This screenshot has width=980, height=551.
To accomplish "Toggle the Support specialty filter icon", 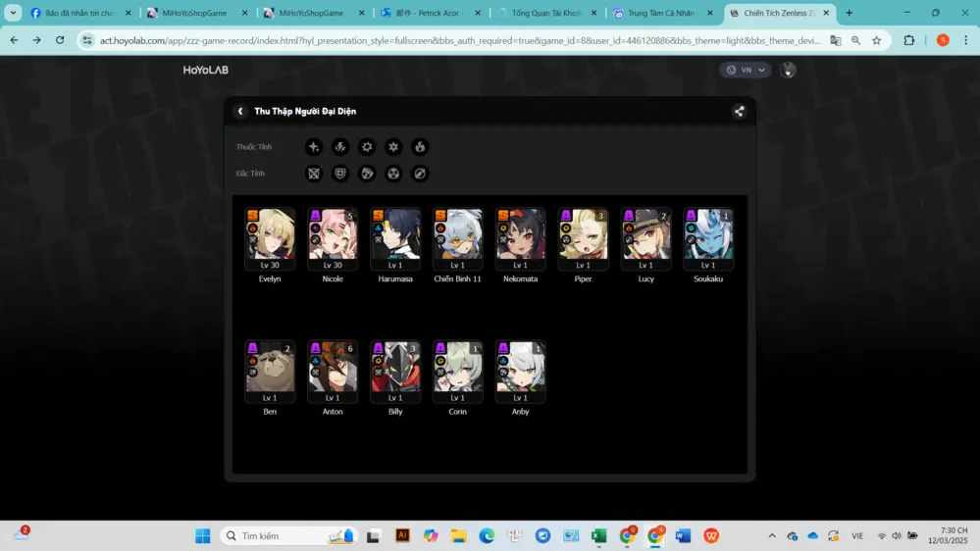I will (x=420, y=174).
